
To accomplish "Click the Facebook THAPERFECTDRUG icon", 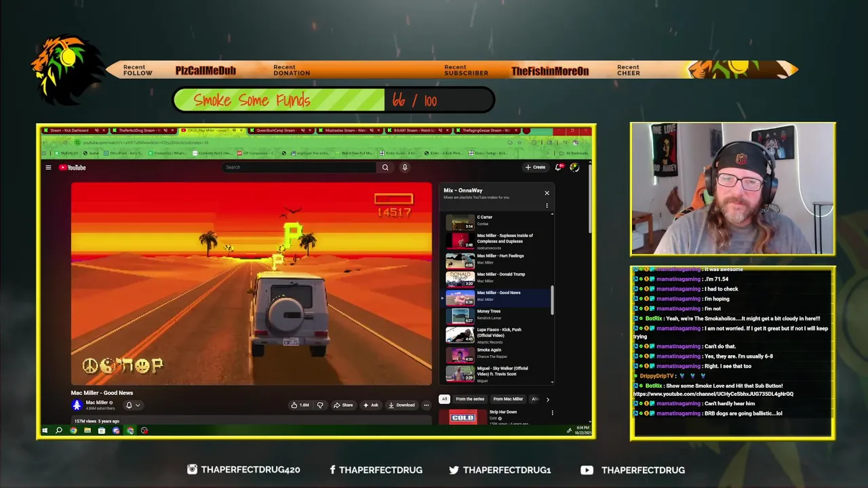I will coord(332,470).
